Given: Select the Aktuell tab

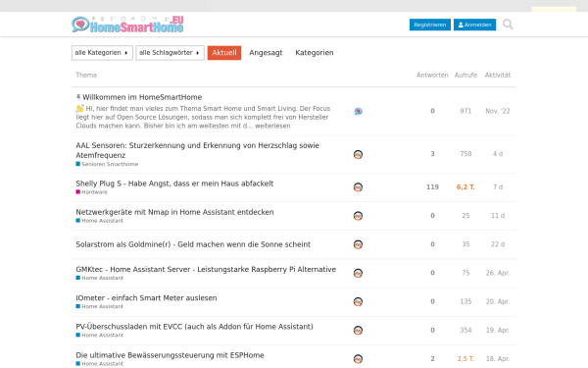Looking at the screenshot, I should [224, 53].
